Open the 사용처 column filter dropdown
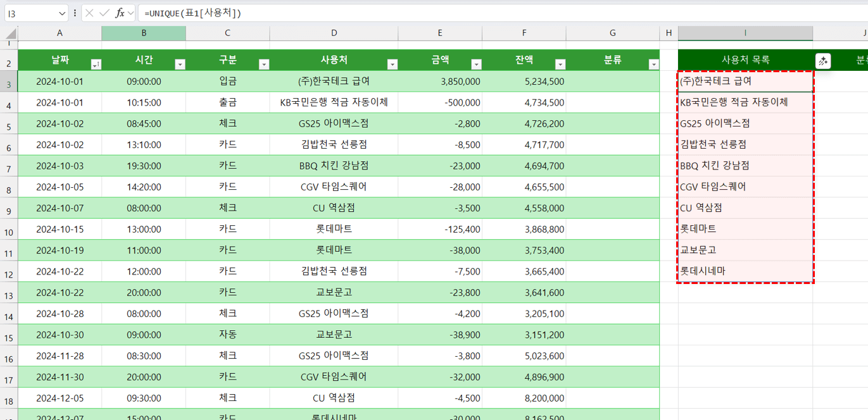The height and width of the screenshot is (420, 868). coord(392,64)
